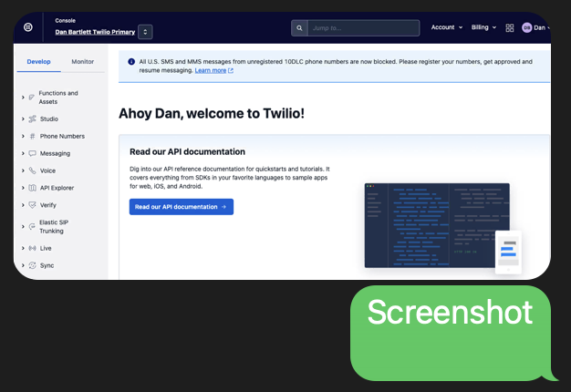This screenshot has width=571, height=392.
Task: Click the Phone Numbers hash icon
Action: [33, 136]
